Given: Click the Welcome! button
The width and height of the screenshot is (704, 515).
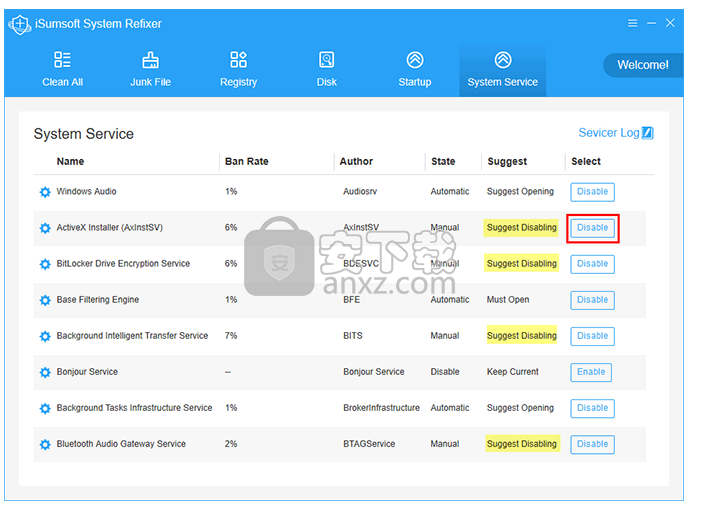Looking at the screenshot, I should pos(643,65).
